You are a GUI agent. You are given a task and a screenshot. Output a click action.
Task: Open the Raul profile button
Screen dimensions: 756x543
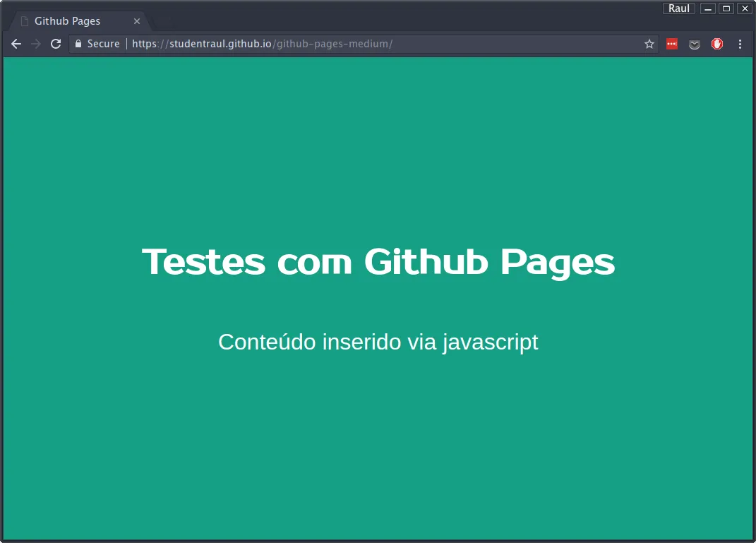click(679, 8)
